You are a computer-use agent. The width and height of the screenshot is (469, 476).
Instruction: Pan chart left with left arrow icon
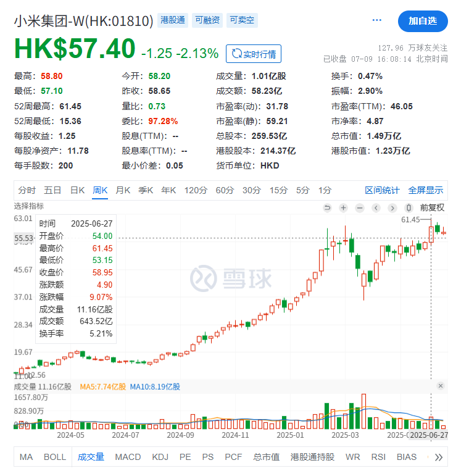pos(376,207)
